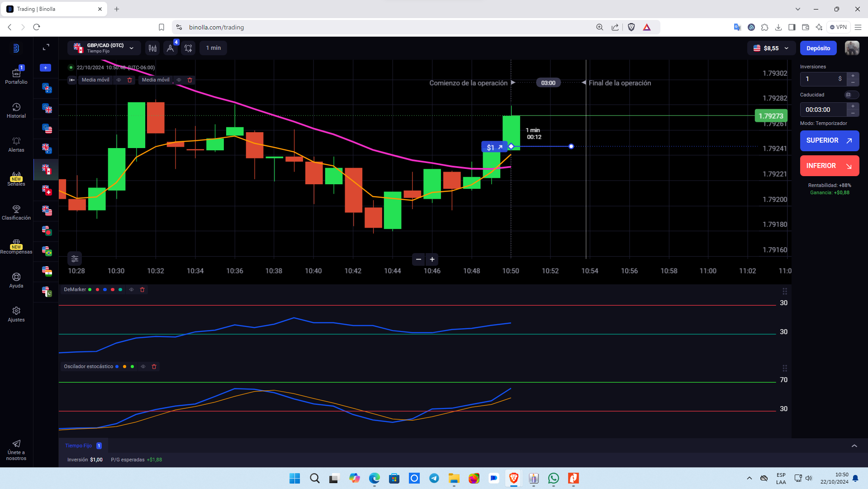Image resolution: width=868 pixels, height=489 pixels.
Task: Place an INFERIOR trade
Action: [830, 166]
